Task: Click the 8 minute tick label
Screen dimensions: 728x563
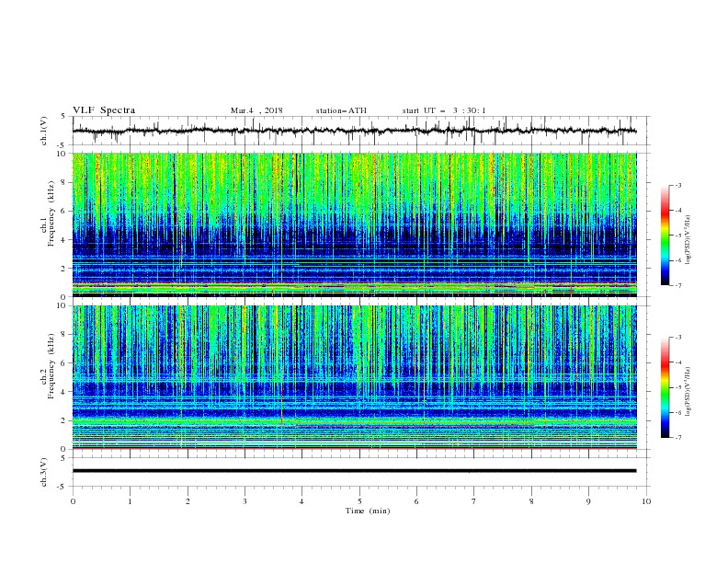Action: [x=531, y=501]
